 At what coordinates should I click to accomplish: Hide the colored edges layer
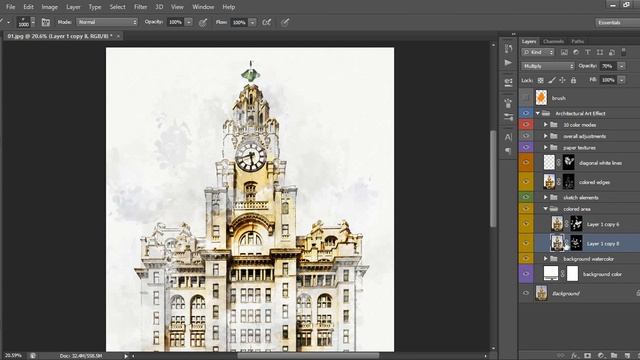pos(526,182)
